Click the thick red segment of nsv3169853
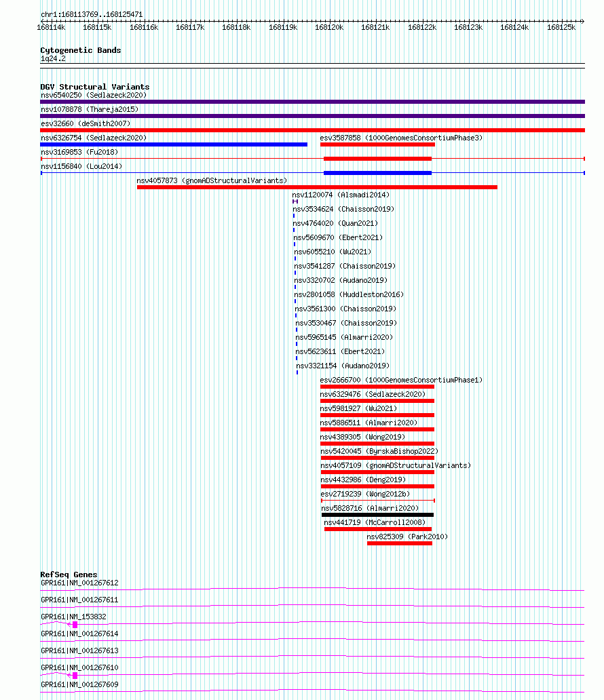This screenshot has height=700, width=604. [377, 159]
